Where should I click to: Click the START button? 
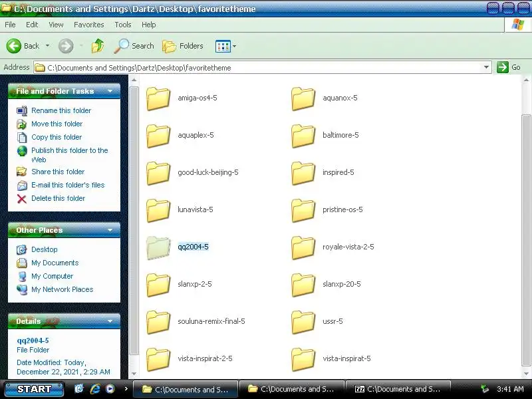pyautogui.click(x=34, y=389)
